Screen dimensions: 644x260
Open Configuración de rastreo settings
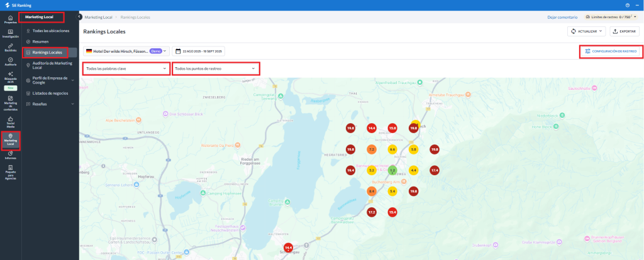[611, 51]
